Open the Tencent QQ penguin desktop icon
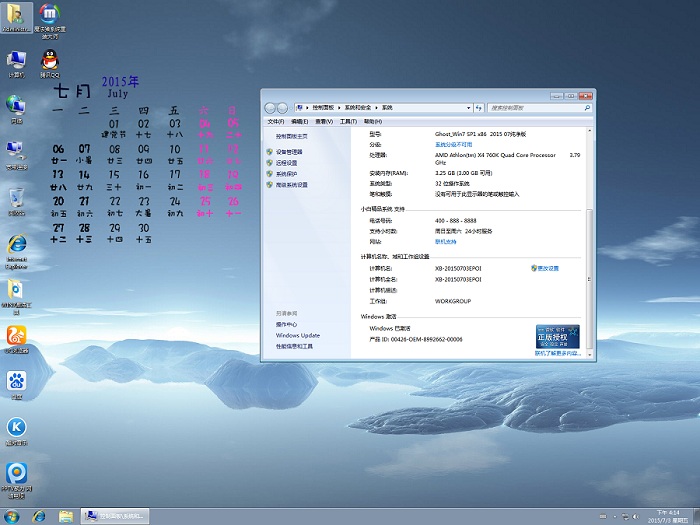Image resolution: width=700 pixels, height=525 pixels. 50,60
